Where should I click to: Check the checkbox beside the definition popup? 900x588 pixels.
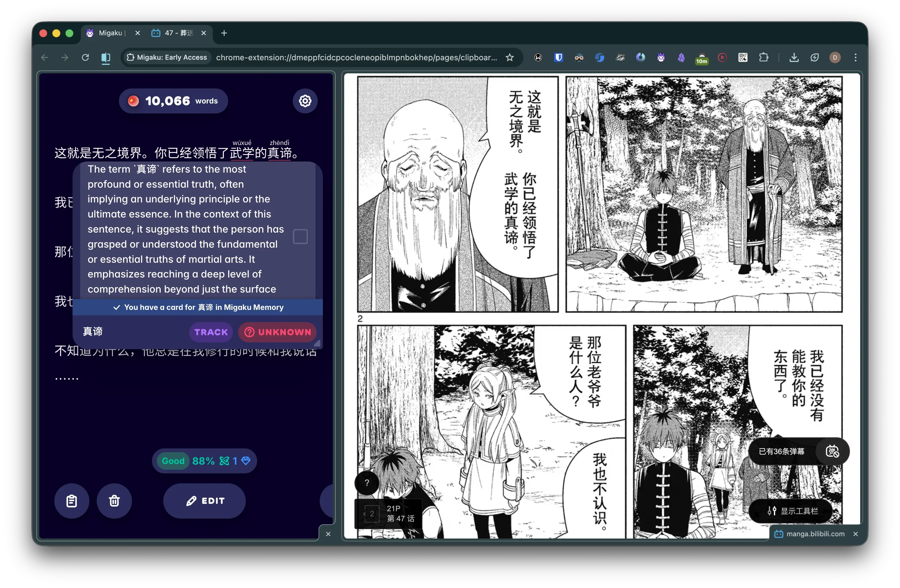click(x=300, y=236)
